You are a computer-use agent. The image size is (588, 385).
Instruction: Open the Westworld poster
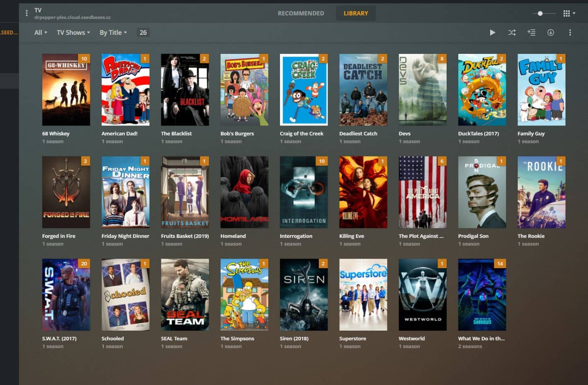(423, 295)
